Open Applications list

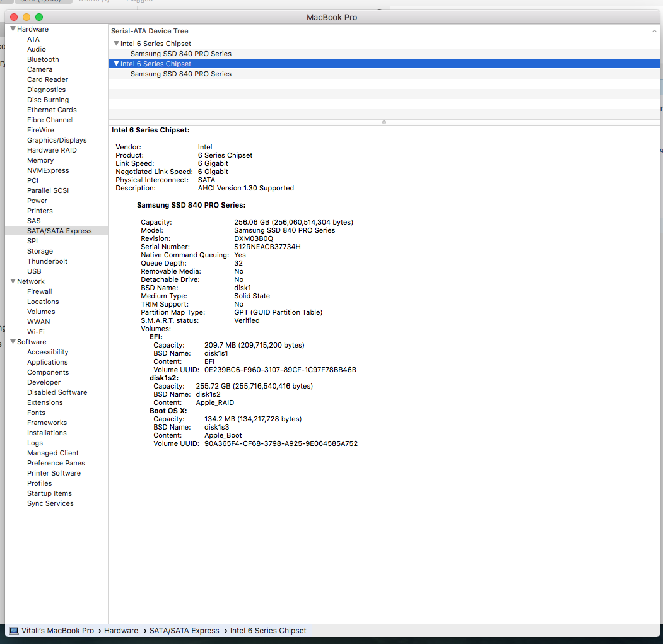[47, 363]
